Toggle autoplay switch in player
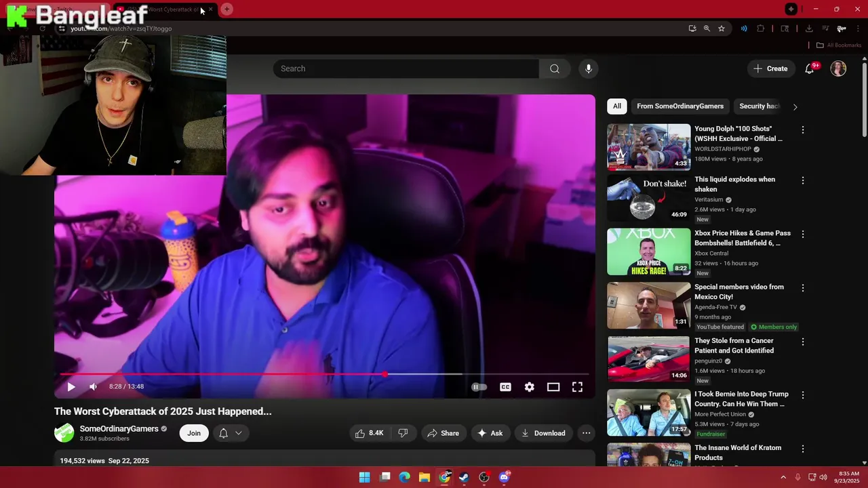 click(479, 387)
